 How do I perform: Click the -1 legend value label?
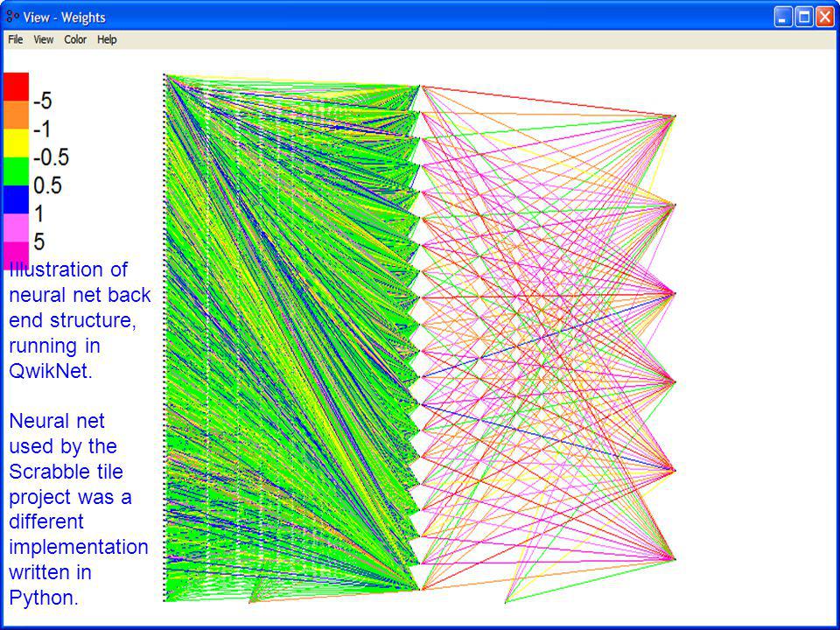point(42,129)
